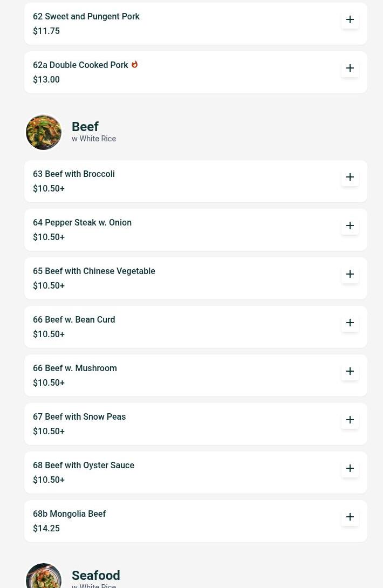Add Beef with Snow Peas plus button
The width and height of the screenshot is (383, 588).
(x=350, y=420)
